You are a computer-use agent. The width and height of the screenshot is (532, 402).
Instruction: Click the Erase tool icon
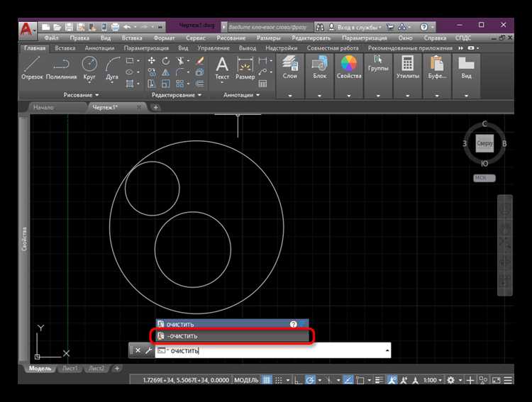point(199,61)
